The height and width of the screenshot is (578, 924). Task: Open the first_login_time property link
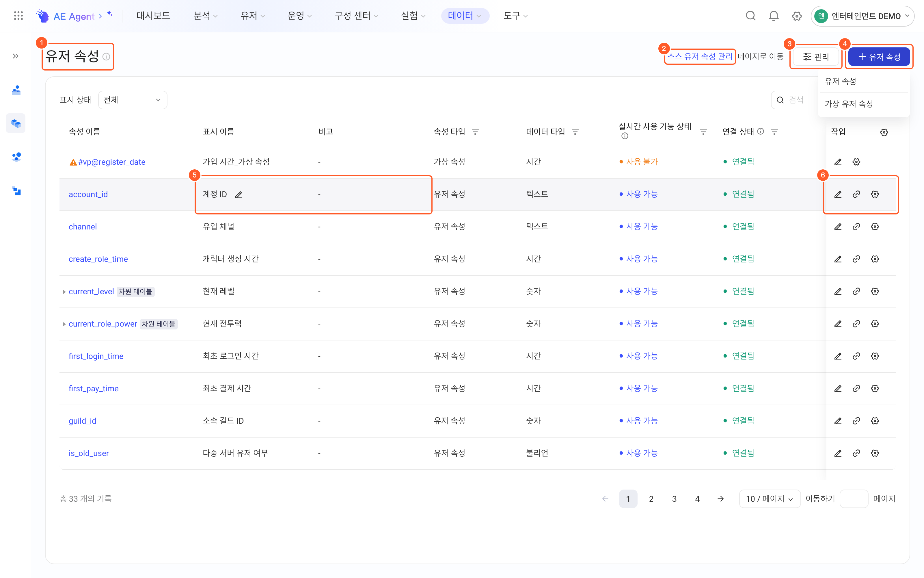(96, 356)
